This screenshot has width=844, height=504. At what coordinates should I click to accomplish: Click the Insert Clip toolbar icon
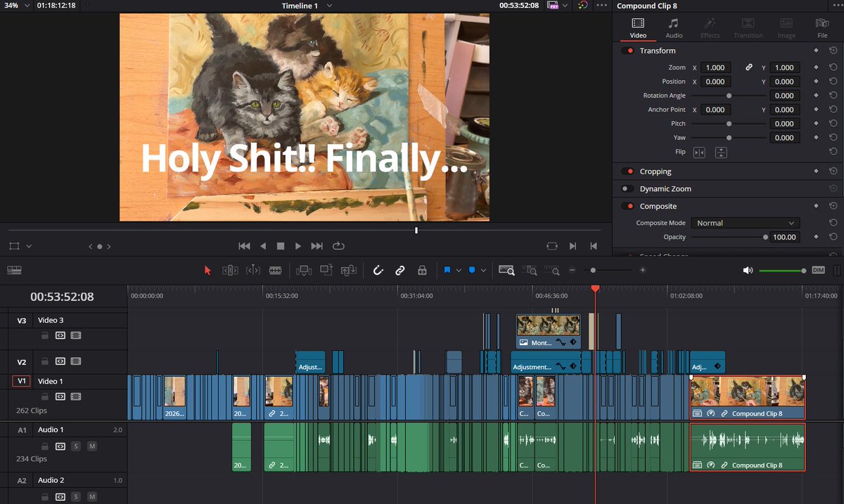point(304,270)
